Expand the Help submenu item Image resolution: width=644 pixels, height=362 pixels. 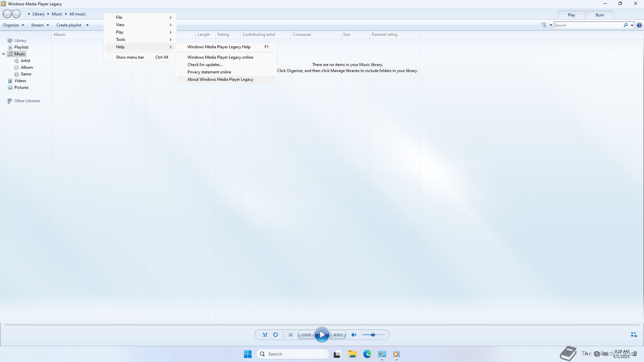tap(140, 47)
